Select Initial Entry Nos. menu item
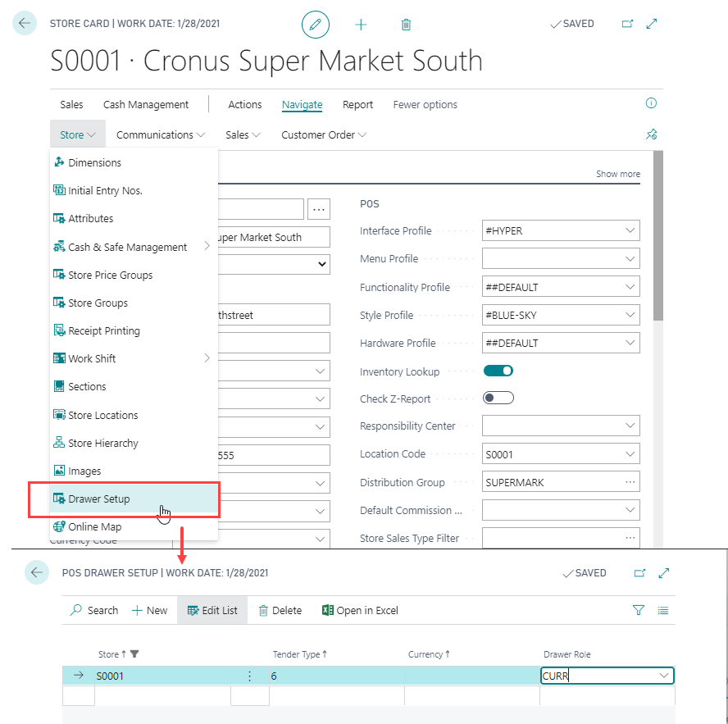 pyautogui.click(x=134, y=190)
